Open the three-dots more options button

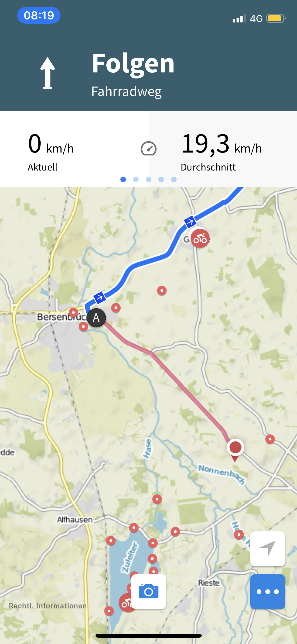[268, 592]
